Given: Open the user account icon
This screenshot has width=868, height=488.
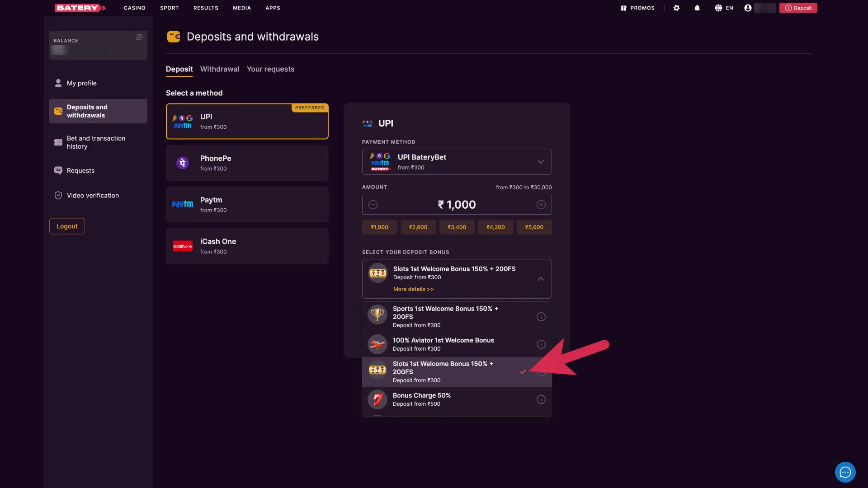Looking at the screenshot, I should click(x=748, y=8).
